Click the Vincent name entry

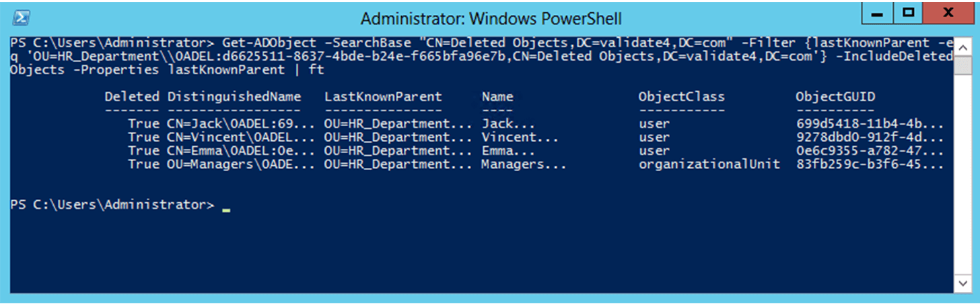coord(520,137)
